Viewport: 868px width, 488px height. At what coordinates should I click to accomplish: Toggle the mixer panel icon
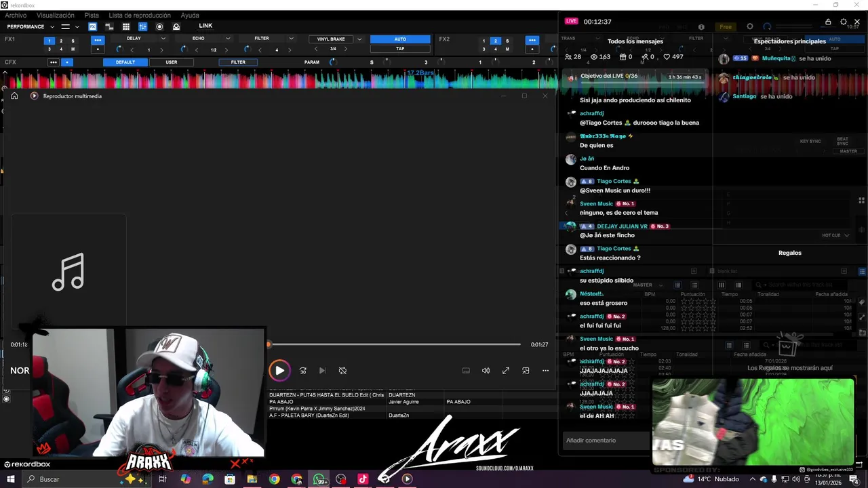(142, 26)
